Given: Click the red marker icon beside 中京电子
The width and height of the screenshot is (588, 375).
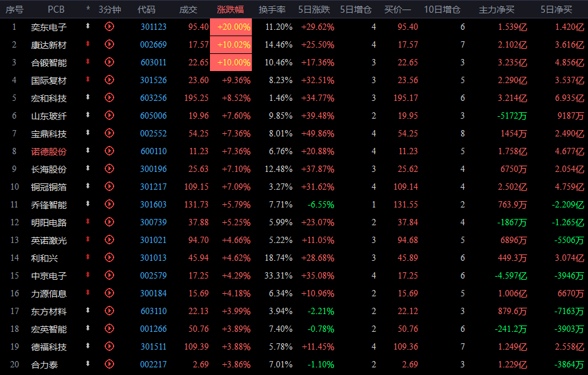Looking at the screenshot, I should click(x=88, y=275).
